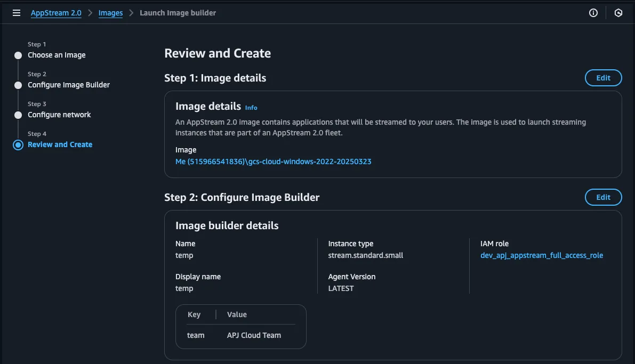Click the Key column header in tags table
This screenshot has width=635, height=364.
pos(194,314)
